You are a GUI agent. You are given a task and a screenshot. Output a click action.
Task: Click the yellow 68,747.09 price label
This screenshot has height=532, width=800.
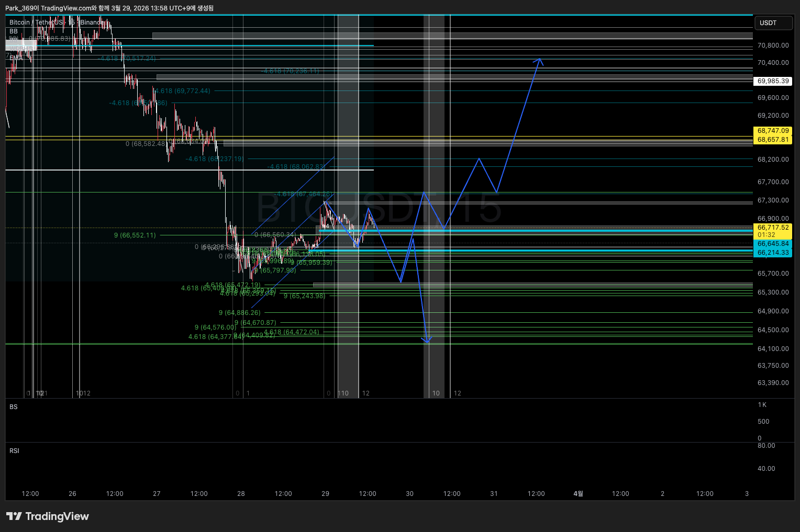pyautogui.click(x=773, y=131)
